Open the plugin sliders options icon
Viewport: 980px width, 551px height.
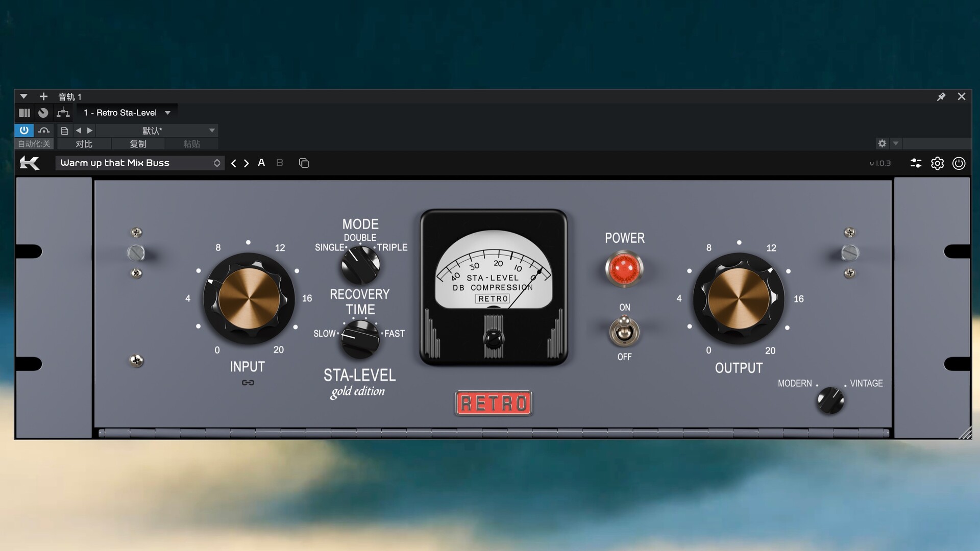pyautogui.click(x=916, y=163)
